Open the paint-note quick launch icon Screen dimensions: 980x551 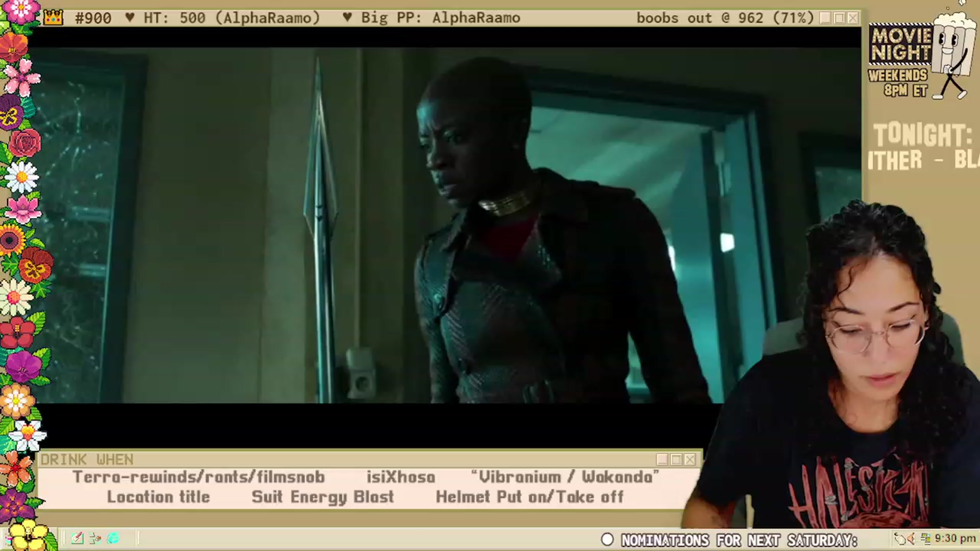(x=77, y=538)
